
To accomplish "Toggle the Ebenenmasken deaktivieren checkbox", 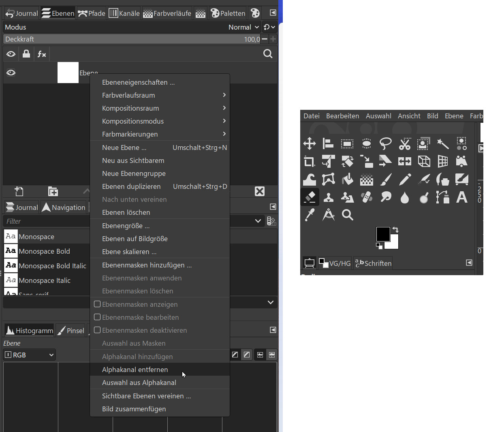I will [x=97, y=330].
